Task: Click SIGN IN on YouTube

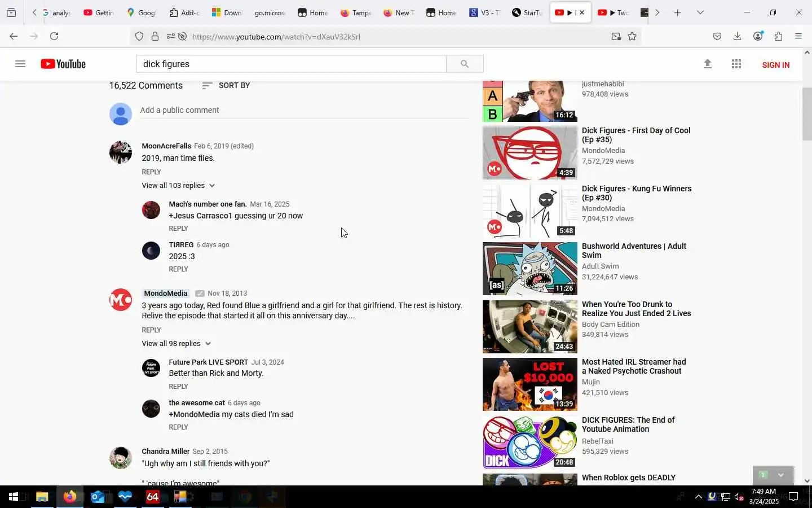Action: 775,64
